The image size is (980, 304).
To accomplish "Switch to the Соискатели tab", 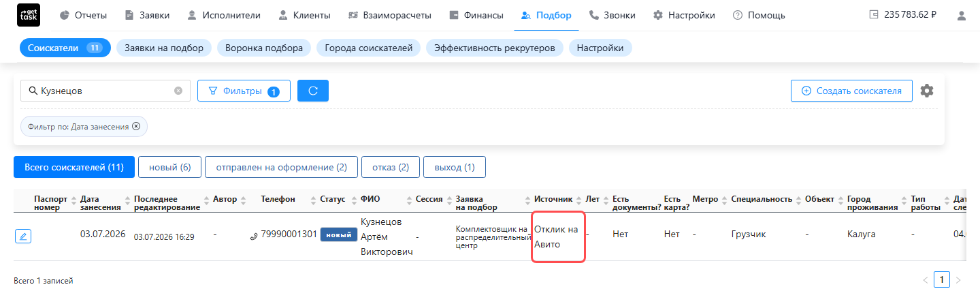I will point(65,48).
